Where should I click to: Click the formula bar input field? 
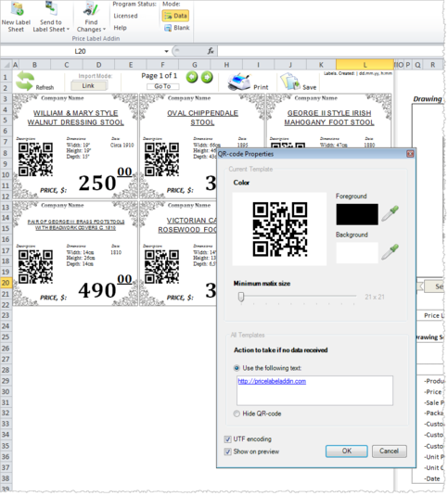click(330, 51)
